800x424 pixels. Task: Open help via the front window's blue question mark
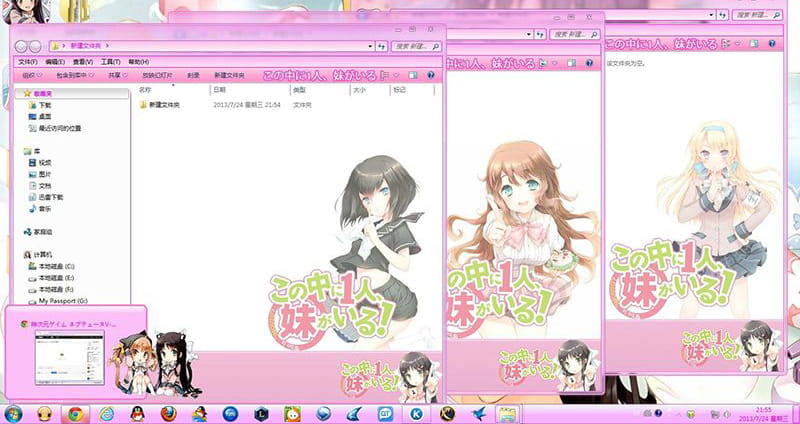[x=431, y=76]
